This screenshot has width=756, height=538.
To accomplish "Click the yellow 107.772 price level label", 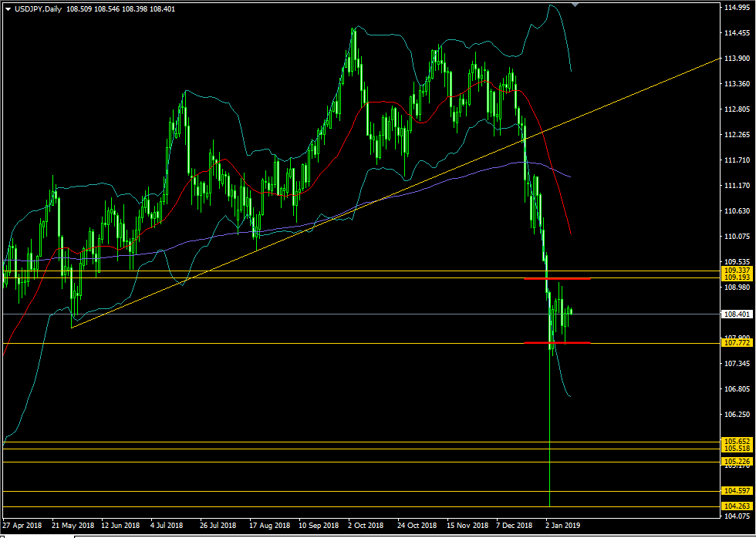I will [737, 344].
